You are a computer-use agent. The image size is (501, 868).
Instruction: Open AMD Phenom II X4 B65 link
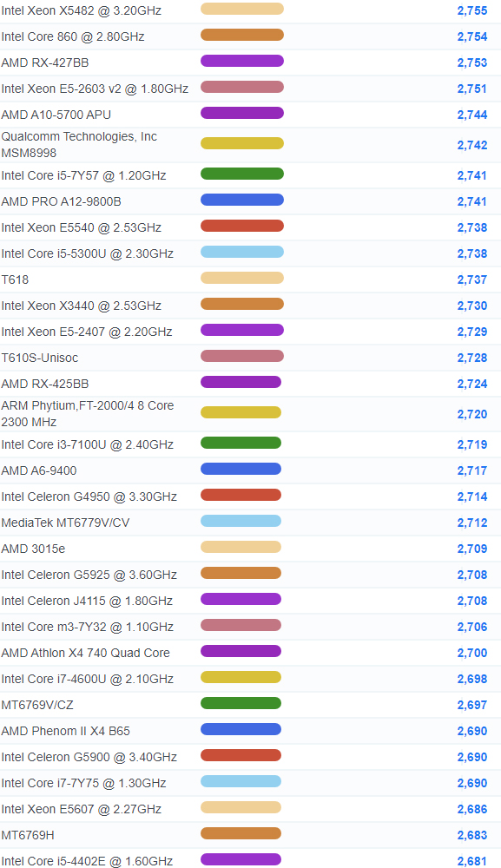[x=65, y=731]
